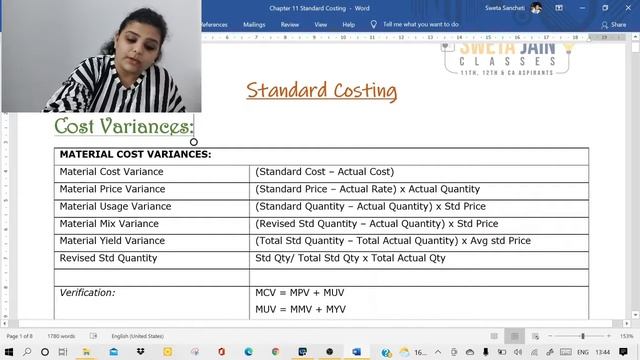The width and height of the screenshot is (640, 360).
Task: Click the horizontal scrollbar left arrow
Action: pyautogui.click(x=4, y=323)
